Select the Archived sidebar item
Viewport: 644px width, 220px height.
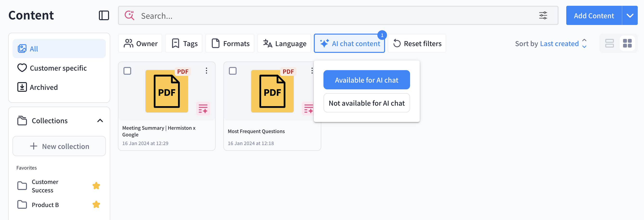point(44,87)
